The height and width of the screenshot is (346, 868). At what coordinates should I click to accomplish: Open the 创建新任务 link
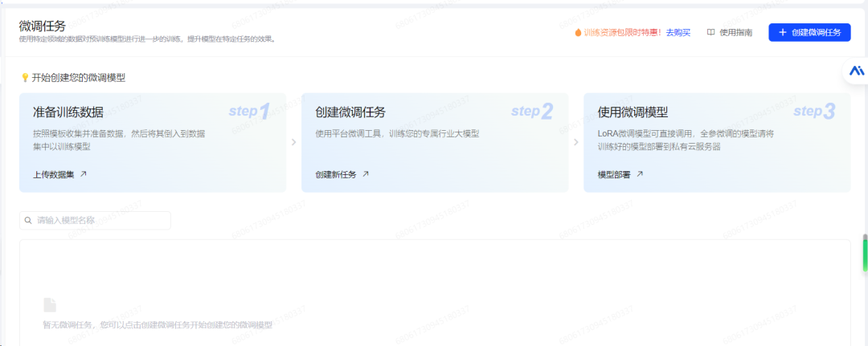tap(336, 175)
